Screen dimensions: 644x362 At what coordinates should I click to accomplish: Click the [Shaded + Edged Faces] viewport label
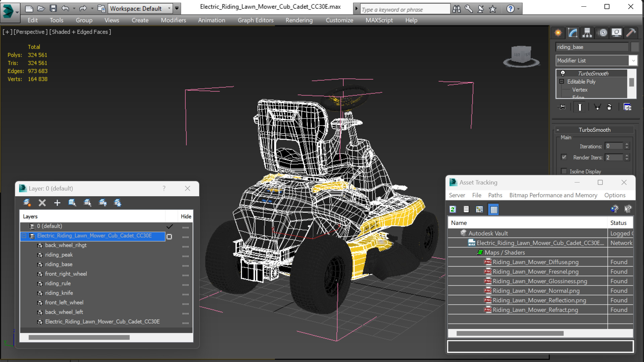pos(80,32)
